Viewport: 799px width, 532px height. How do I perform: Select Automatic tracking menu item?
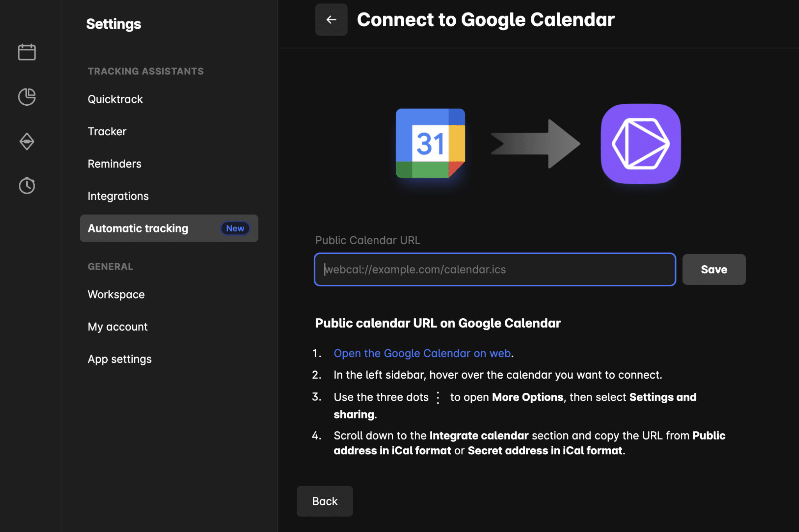point(138,228)
